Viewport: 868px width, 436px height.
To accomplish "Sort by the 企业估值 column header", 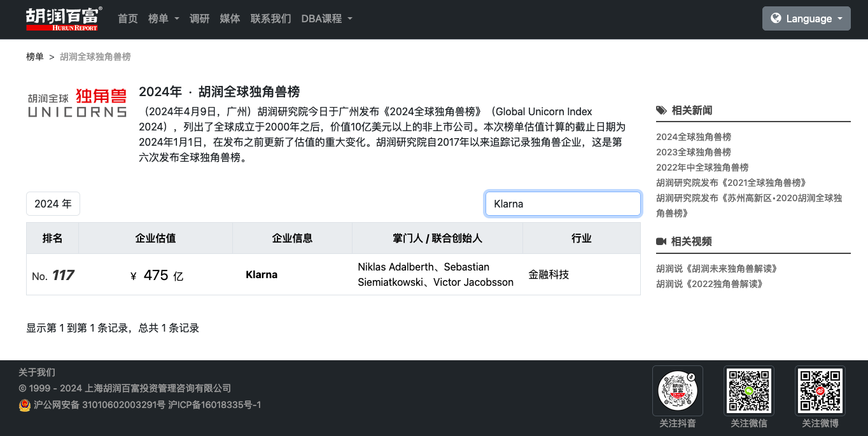I will point(156,238).
